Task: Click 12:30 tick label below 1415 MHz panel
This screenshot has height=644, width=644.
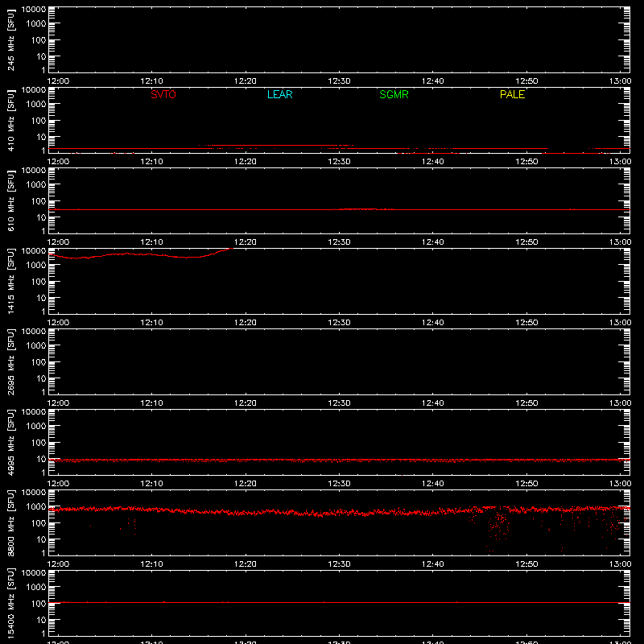Action: tap(339, 323)
